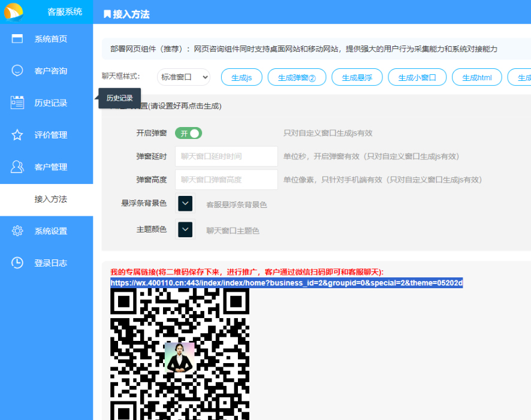
Task: Click the 评价管理 star icon
Action: (17, 135)
